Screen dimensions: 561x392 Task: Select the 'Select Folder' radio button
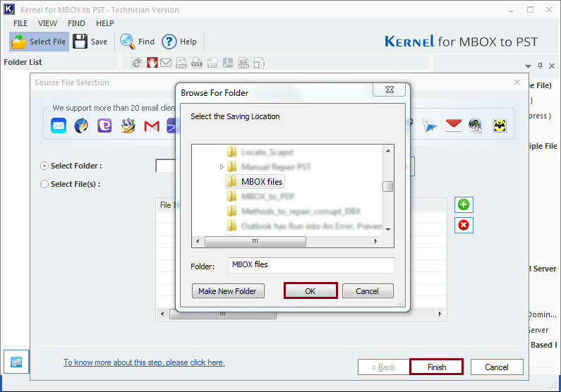(44, 166)
